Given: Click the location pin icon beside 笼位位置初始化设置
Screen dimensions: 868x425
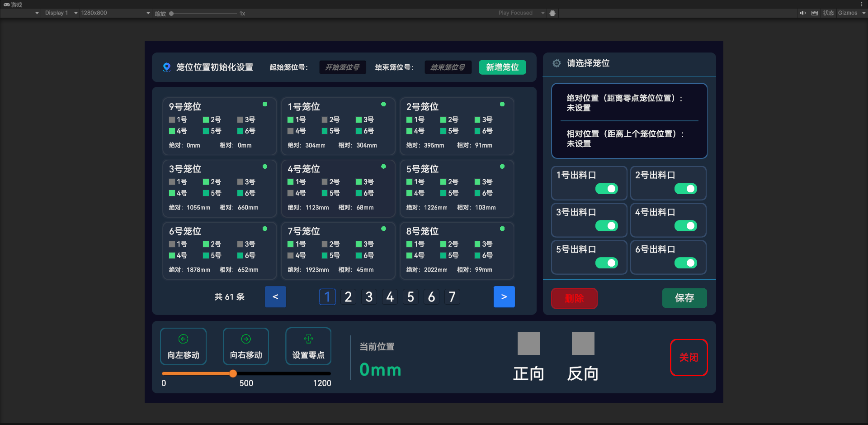Looking at the screenshot, I should pos(167,67).
